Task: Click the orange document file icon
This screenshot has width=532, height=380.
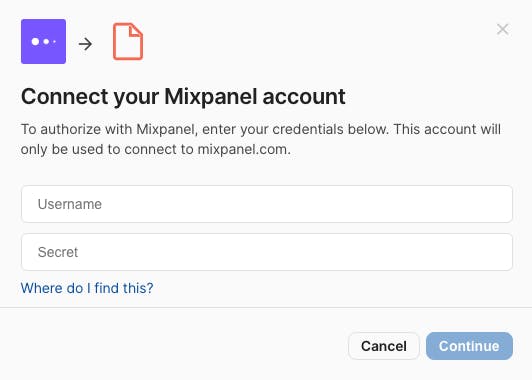Action: coord(128,41)
